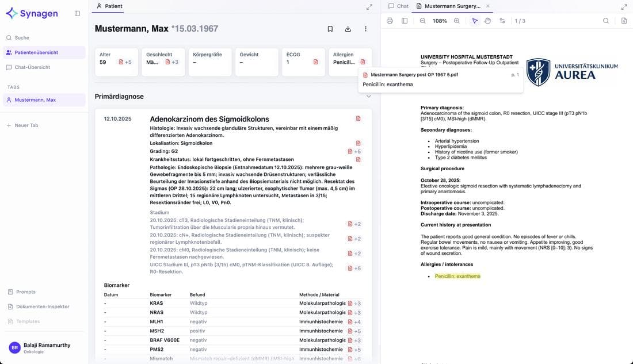Open source document for Geschlecht card
The height and width of the screenshot is (364, 633).
[x=167, y=62]
